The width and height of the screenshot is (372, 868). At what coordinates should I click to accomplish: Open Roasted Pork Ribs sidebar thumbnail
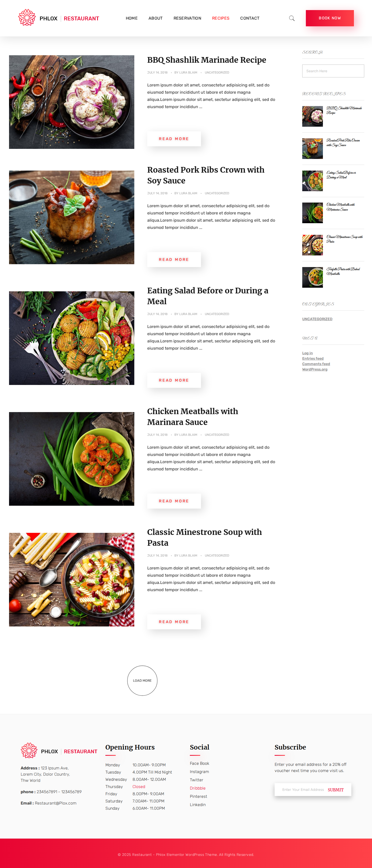tap(312, 149)
